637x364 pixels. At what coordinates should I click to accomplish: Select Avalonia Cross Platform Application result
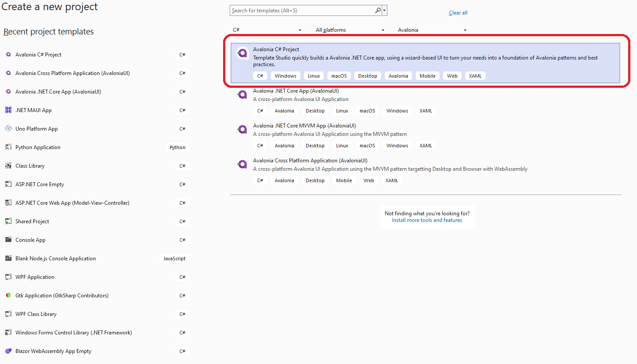(425, 171)
